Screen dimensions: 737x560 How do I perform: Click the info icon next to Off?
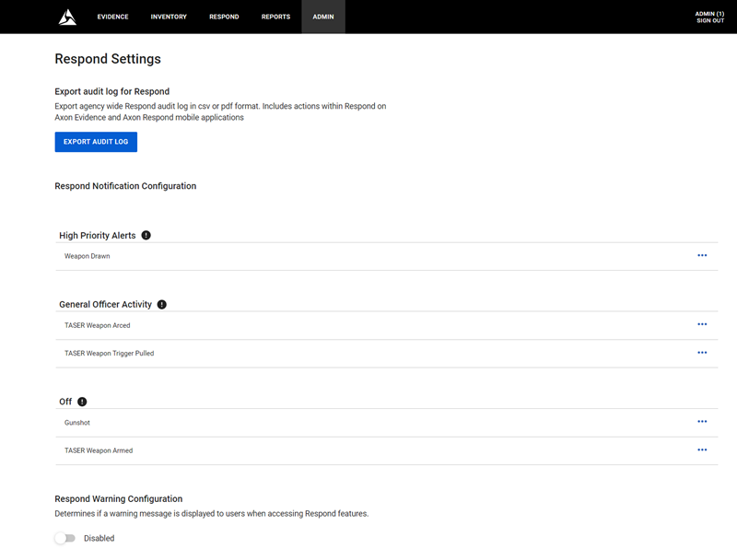coord(82,402)
